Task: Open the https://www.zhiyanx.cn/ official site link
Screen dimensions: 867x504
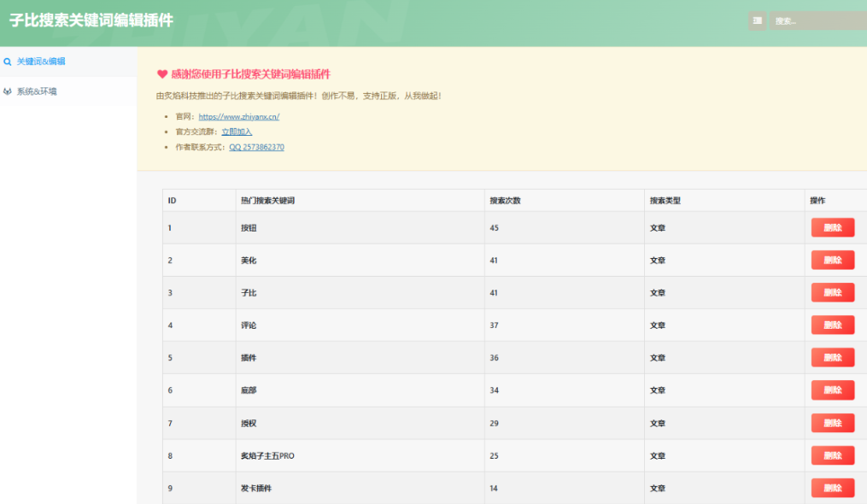Action: (239, 117)
